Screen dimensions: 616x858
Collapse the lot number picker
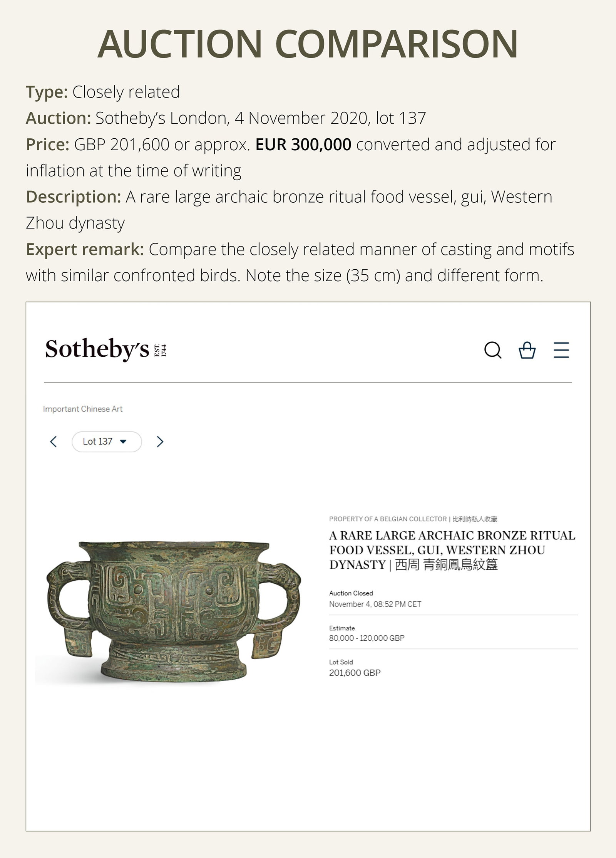[124, 442]
